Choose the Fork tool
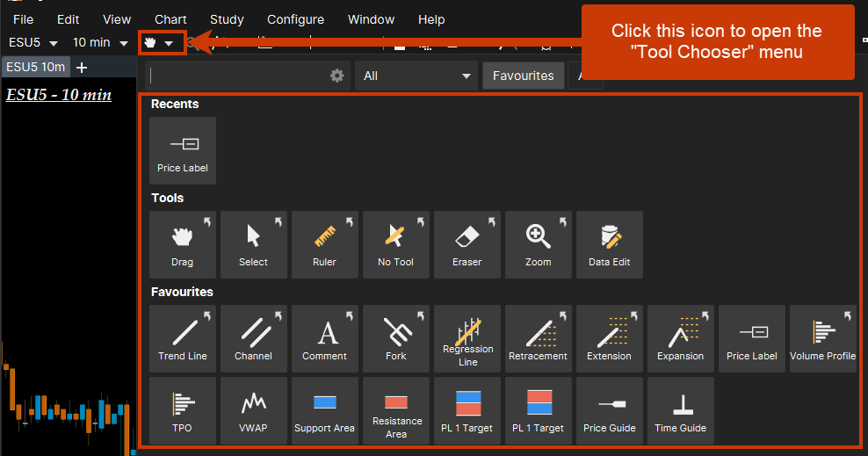 [x=395, y=337]
